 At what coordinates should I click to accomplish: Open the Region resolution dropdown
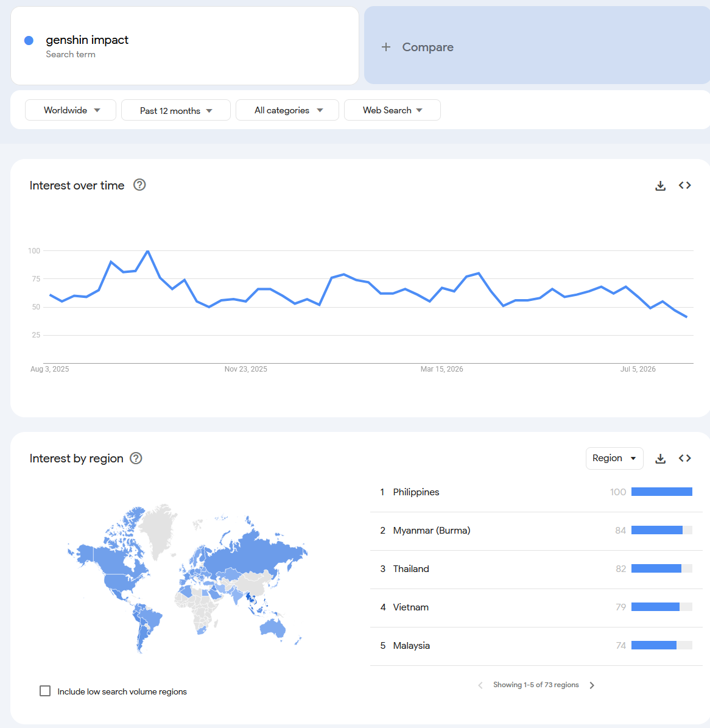click(x=614, y=458)
